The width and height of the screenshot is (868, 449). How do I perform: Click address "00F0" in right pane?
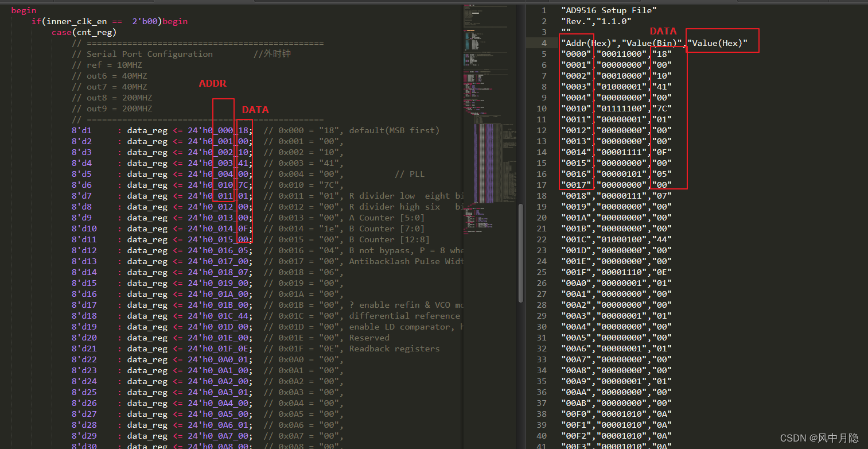576,414
